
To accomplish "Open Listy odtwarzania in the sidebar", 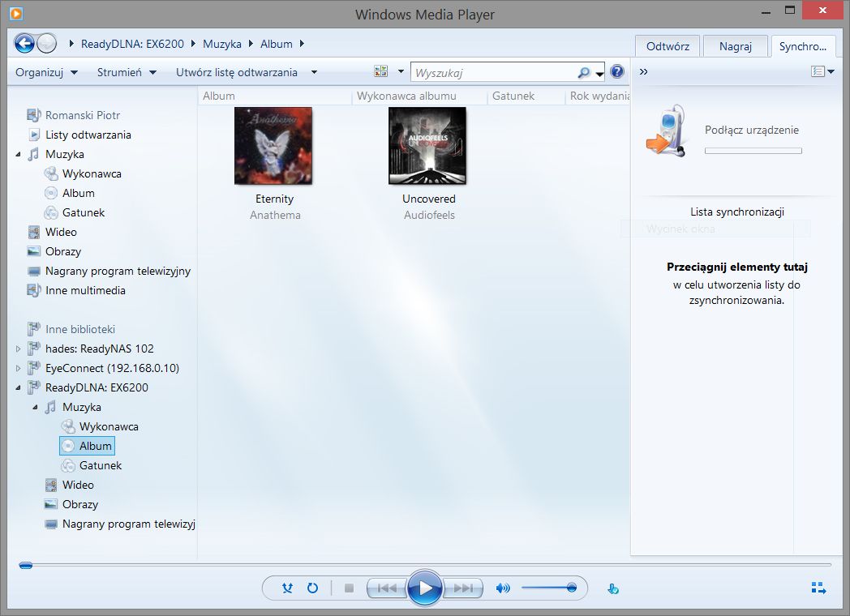I will 88,135.
